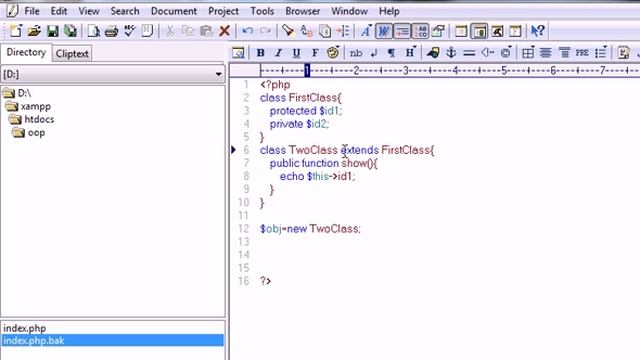Image resolution: width=640 pixels, height=360 pixels.
Task: Insert PRE preformatted tag icon
Action: pos(582,53)
